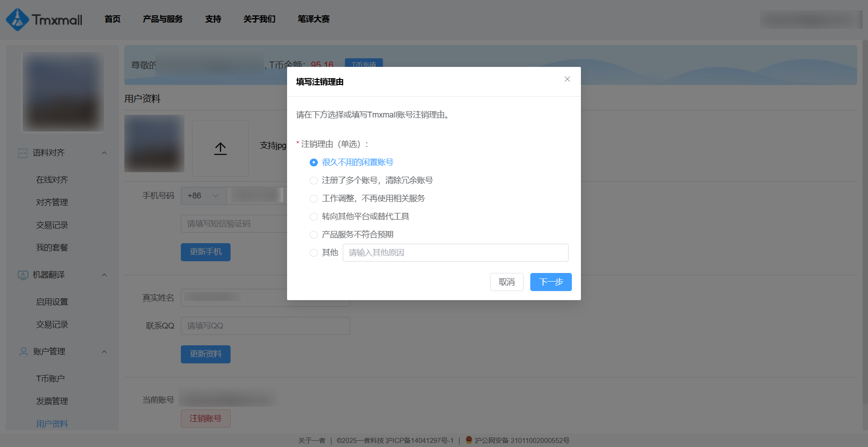Select 注册了多个账号 radio option
868x447 pixels.
314,180
